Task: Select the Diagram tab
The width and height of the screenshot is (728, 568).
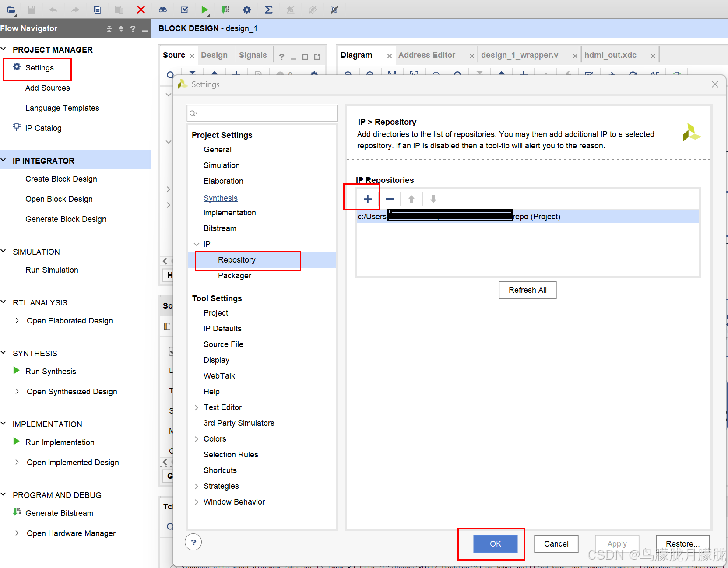Action: coord(356,55)
